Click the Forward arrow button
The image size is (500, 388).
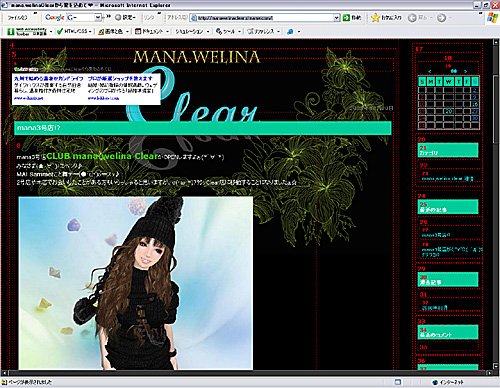click(x=441, y=18)
